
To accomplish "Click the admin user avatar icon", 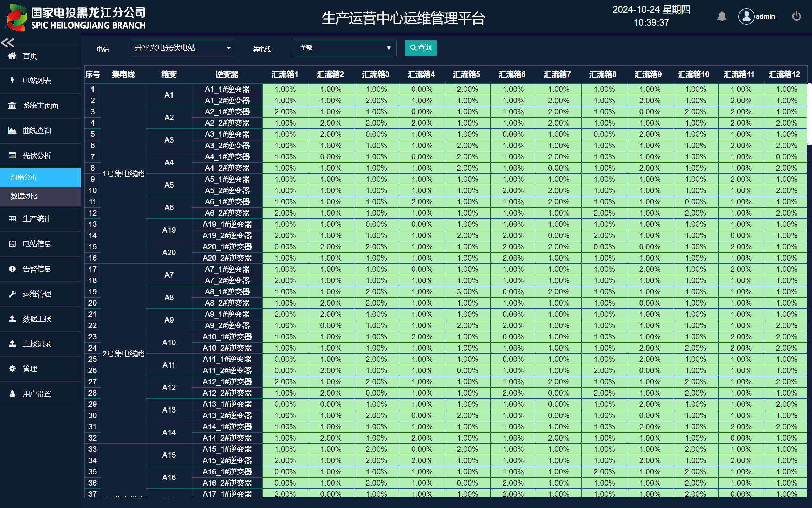I will pyautogui.click(x=746, y=16).
